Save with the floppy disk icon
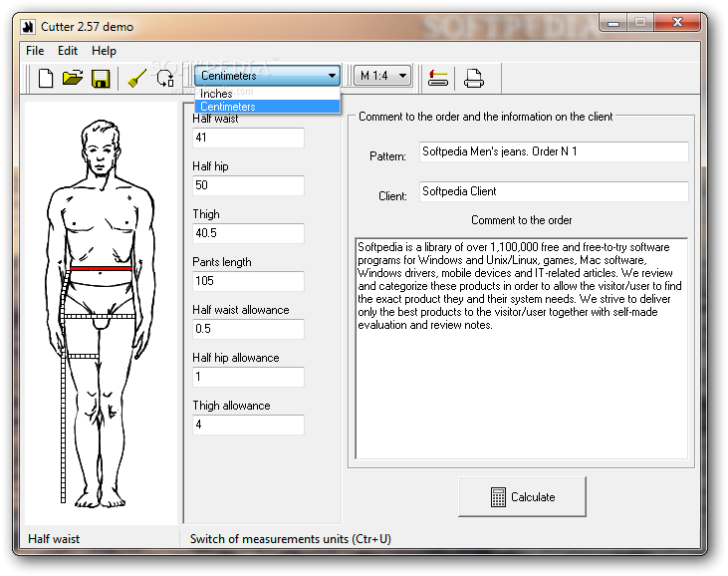This screenshot has width=728, height=576. [x=101, y=79]
